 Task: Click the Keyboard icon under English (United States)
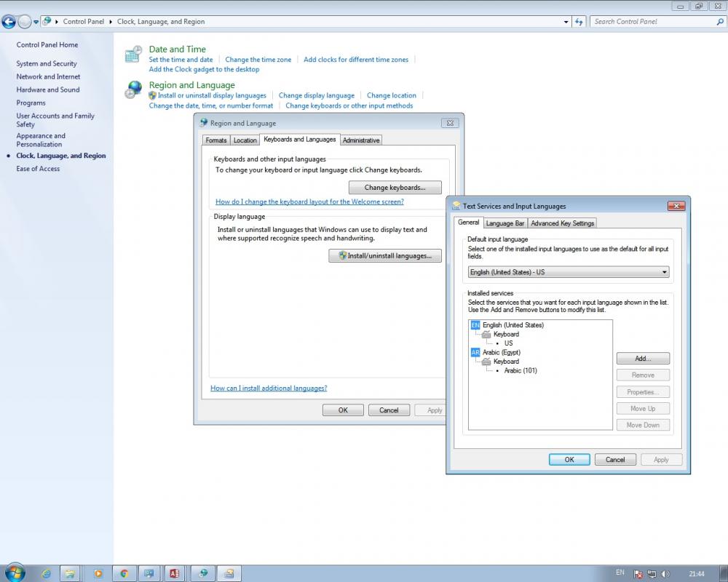pos(486,334)
